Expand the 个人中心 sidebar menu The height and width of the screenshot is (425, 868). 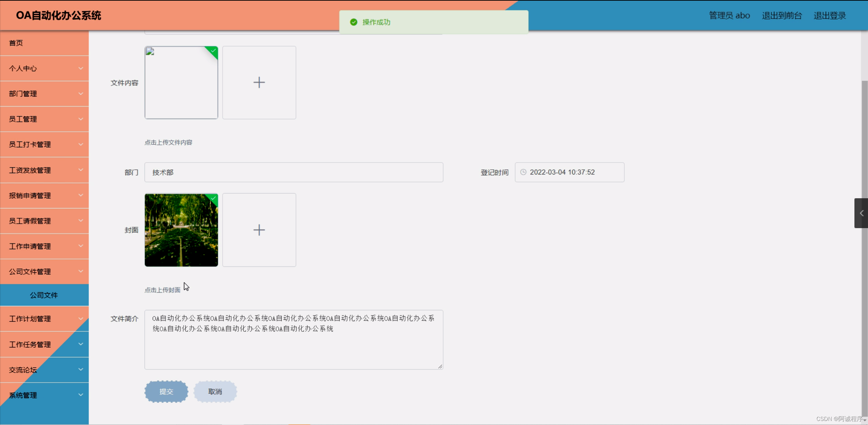[x=44, y=68]
